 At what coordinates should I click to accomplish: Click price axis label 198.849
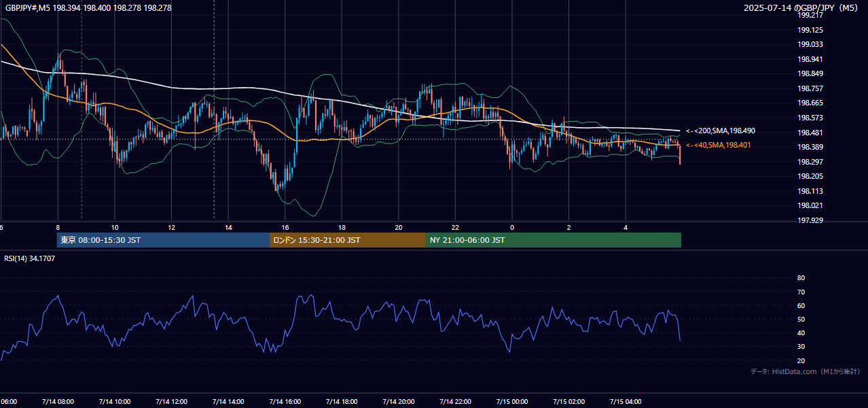click(810, 74)
